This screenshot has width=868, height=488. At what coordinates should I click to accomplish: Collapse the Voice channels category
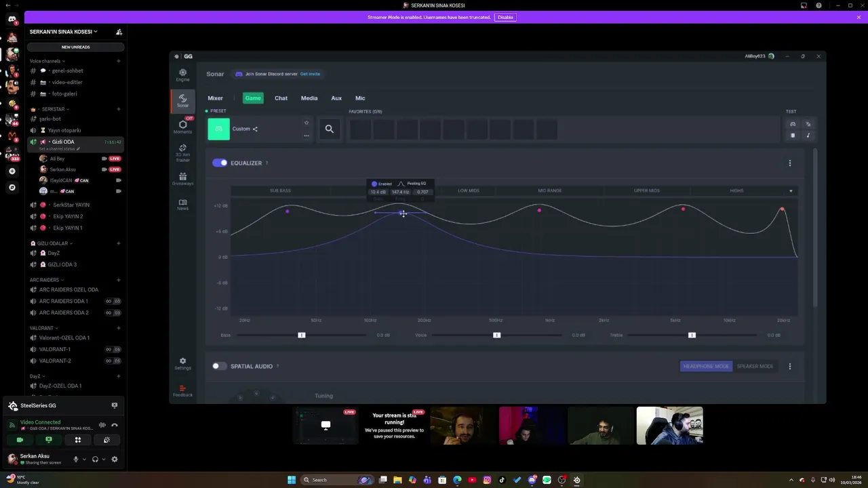47,61
